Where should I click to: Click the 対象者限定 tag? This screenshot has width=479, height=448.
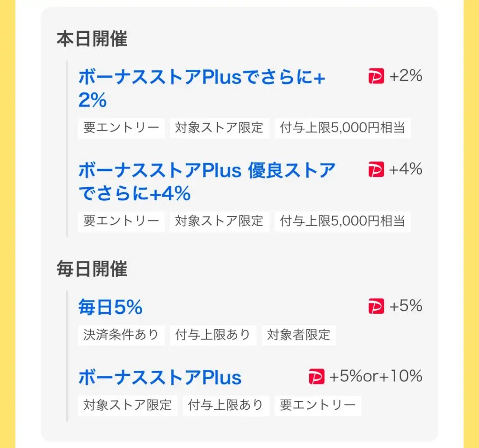298,335
